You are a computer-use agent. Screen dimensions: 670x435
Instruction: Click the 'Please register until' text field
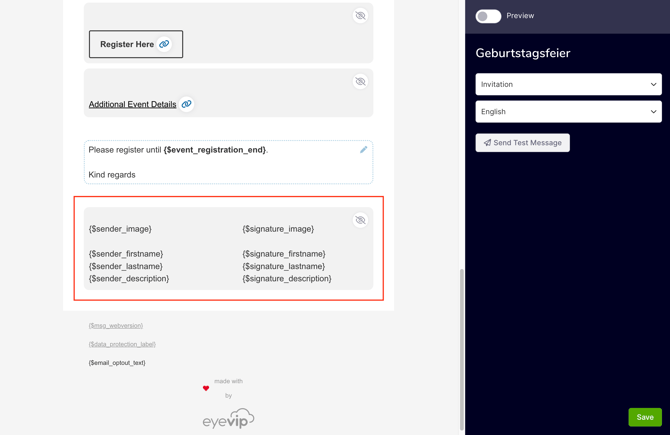220,162
